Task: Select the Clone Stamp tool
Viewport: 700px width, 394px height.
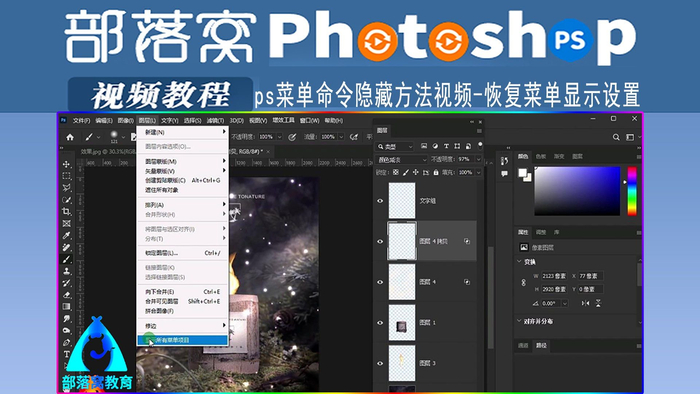Action: coord(67,271)
